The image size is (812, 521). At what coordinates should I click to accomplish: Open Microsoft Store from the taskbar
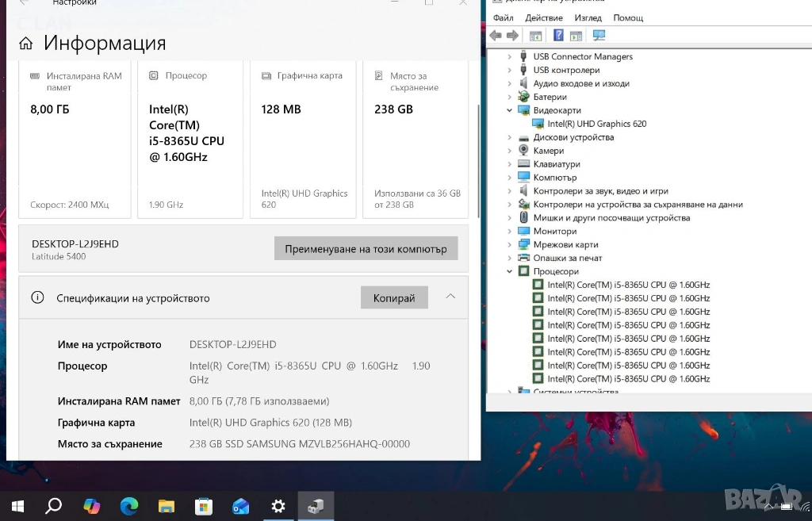tap(204, 505)
